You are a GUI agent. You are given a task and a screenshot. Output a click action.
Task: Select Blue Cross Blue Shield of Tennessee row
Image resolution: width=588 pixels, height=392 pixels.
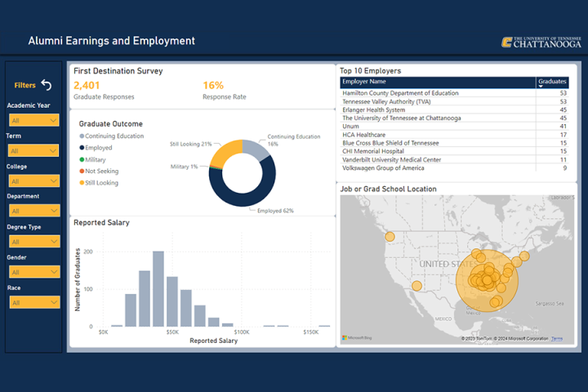[x=454, y=143]
